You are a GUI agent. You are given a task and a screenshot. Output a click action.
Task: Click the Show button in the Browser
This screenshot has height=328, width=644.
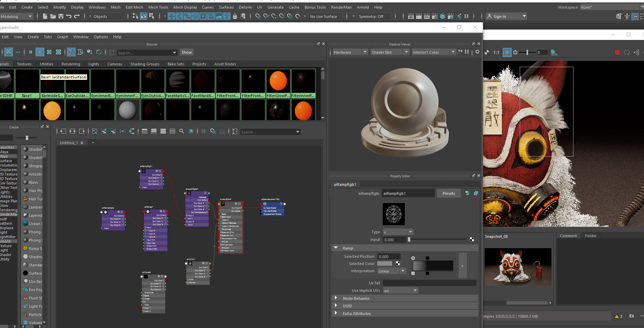187,52
